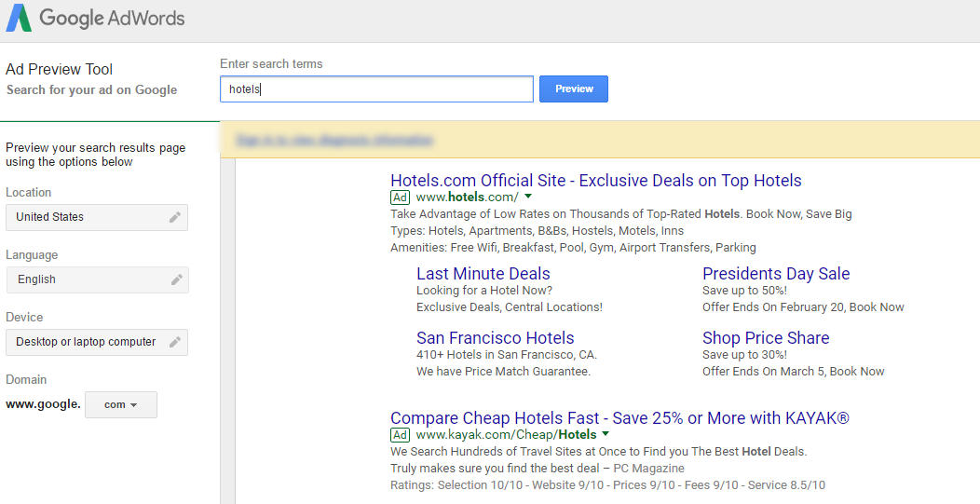Click the 'Save up to 50%!' text
This screenshot has width=980, height=504.
pos(744,290)
